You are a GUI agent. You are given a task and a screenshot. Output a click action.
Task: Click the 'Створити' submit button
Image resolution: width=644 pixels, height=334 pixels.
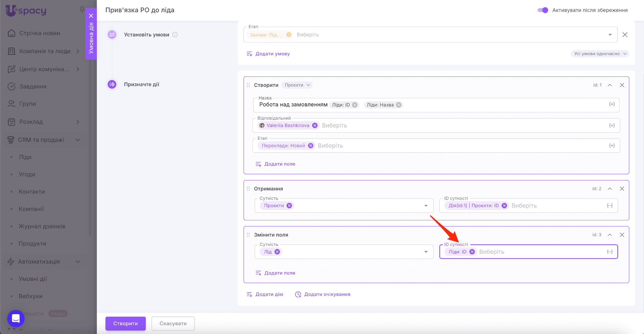[x=125, y=323]
